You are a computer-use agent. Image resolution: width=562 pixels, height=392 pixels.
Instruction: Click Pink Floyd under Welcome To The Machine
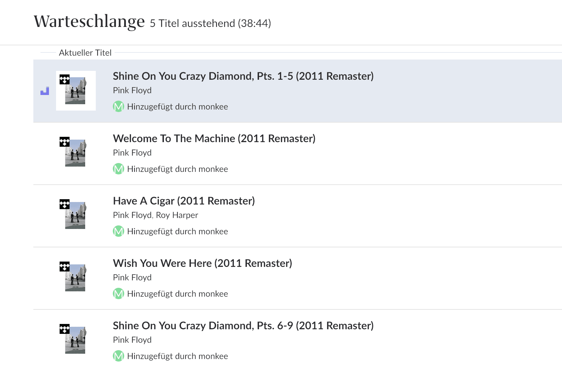(x=132, y=153)
